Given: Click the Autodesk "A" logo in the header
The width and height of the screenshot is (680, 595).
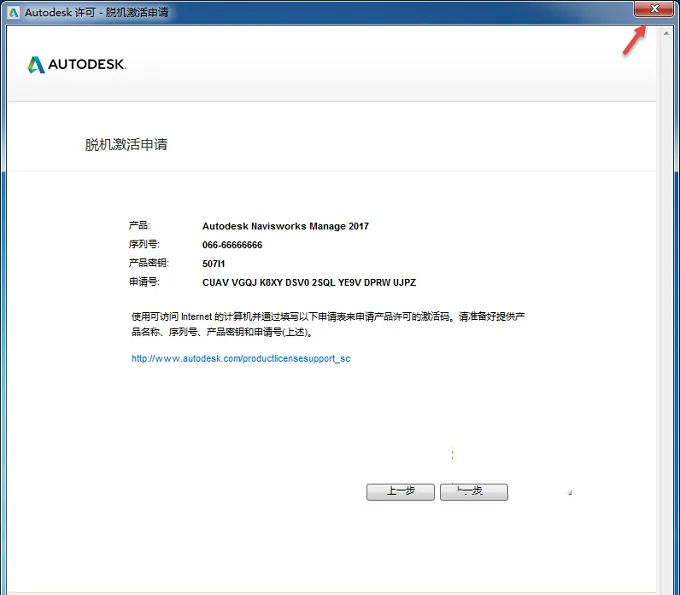Looking at the screenshot, I should pos(36,65).
